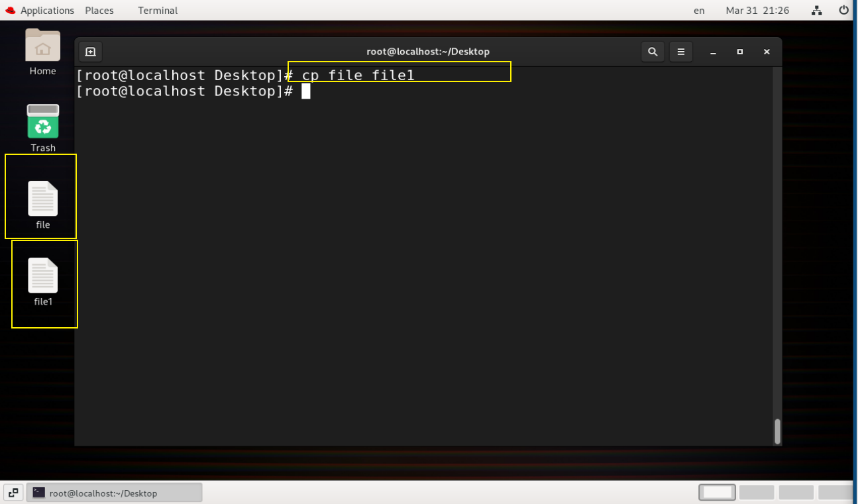Maximize the terminal window

coord(740,52)
